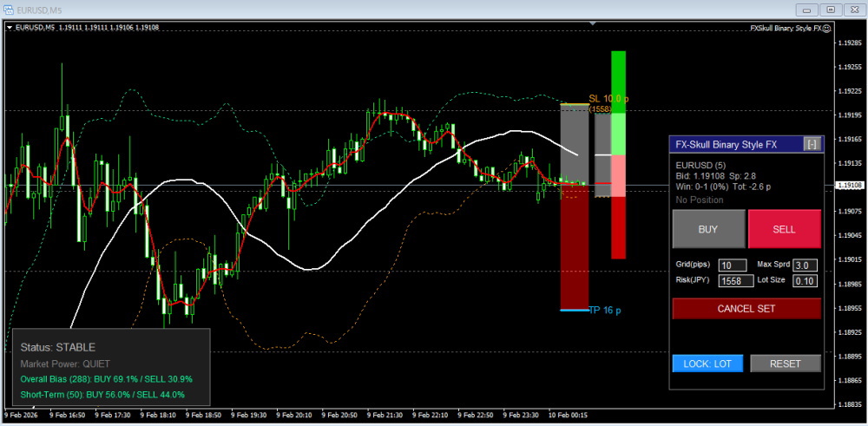This screenshot has height=426, width=868.
Task: Click the Lot Size input field
Action: (x=805, y=280)
